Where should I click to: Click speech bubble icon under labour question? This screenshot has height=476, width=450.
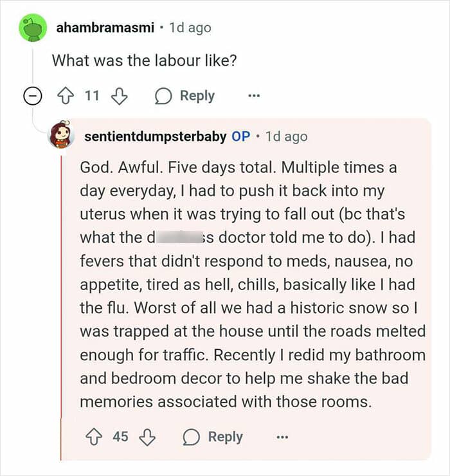164,96
